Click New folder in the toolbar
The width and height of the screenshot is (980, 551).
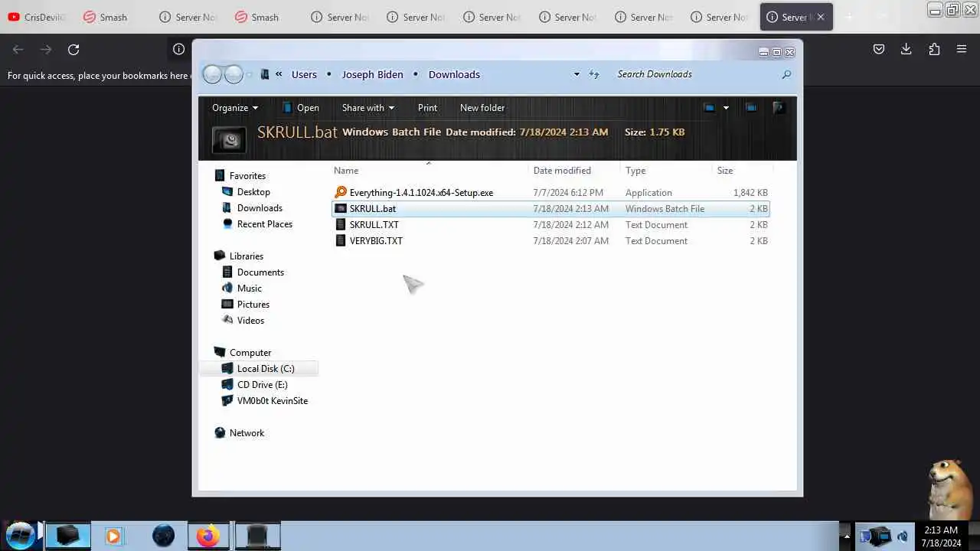[482, 108]
